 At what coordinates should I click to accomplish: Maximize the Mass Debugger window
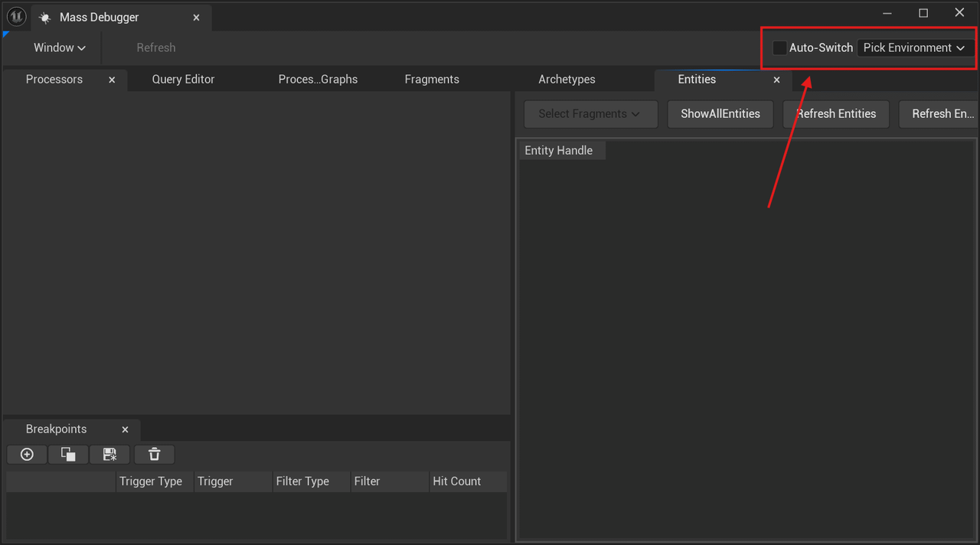tap(923, 13)
